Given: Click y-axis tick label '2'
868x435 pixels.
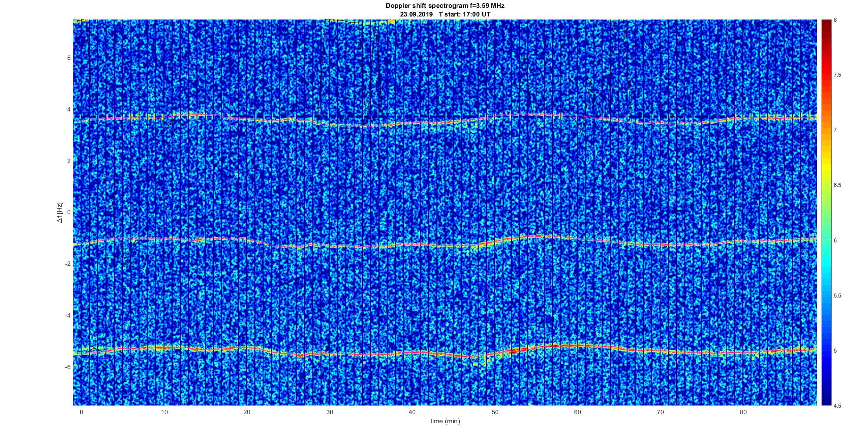Looking at the screenshot, I should point(69,161).
